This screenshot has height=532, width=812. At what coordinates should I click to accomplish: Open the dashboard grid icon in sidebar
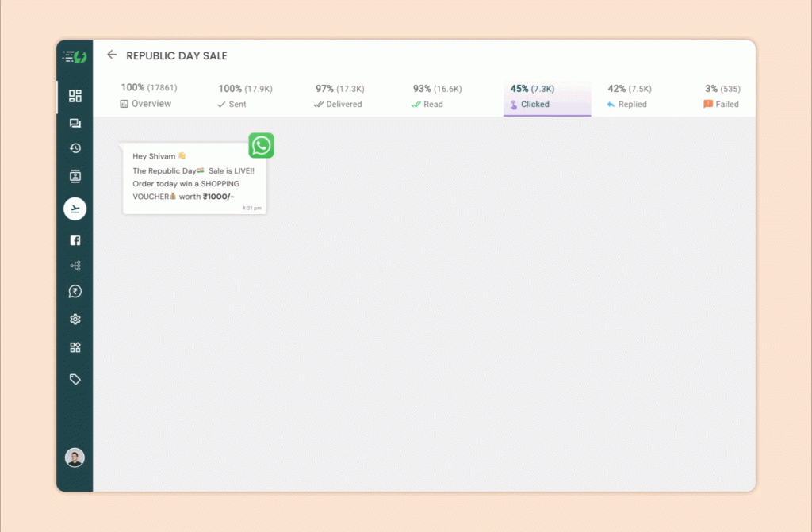(x=75, y=96)
